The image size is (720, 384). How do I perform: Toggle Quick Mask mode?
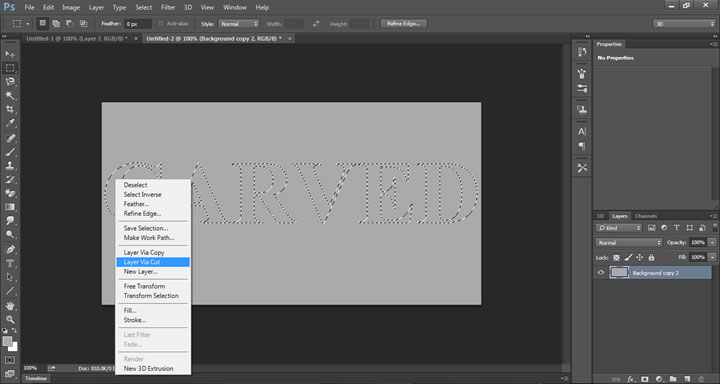click(10, 360)
